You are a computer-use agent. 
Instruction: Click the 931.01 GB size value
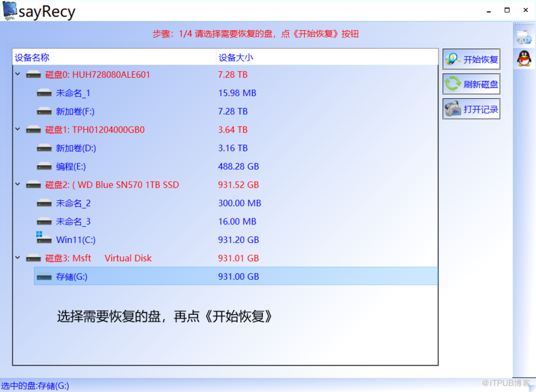[x=239, y=258]
